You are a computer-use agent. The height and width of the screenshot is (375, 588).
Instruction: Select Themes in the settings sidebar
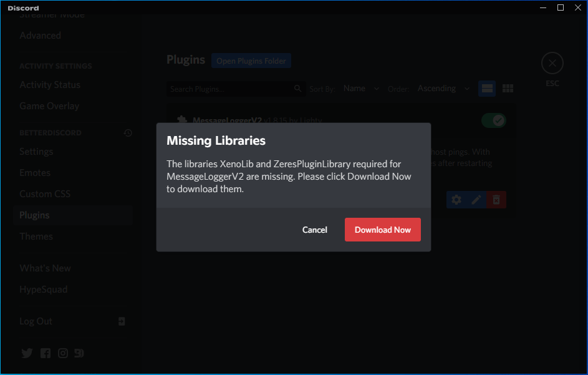(36, 236)
